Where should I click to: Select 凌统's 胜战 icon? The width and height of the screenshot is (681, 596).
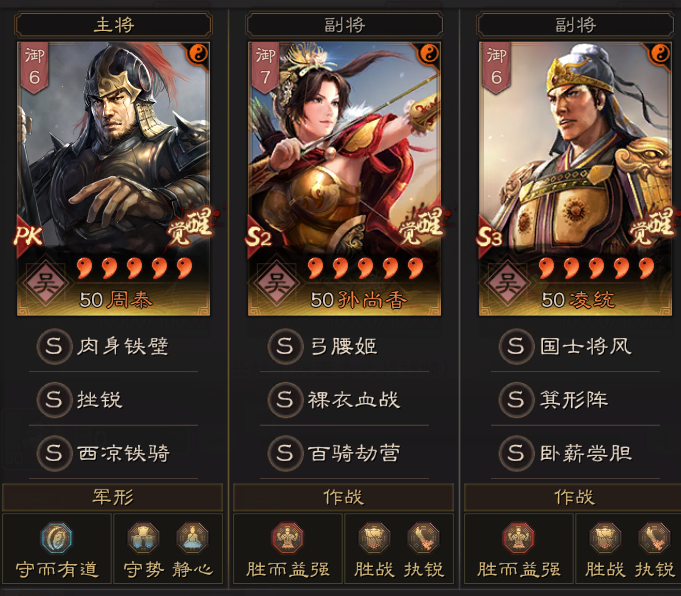coord(605,538)
